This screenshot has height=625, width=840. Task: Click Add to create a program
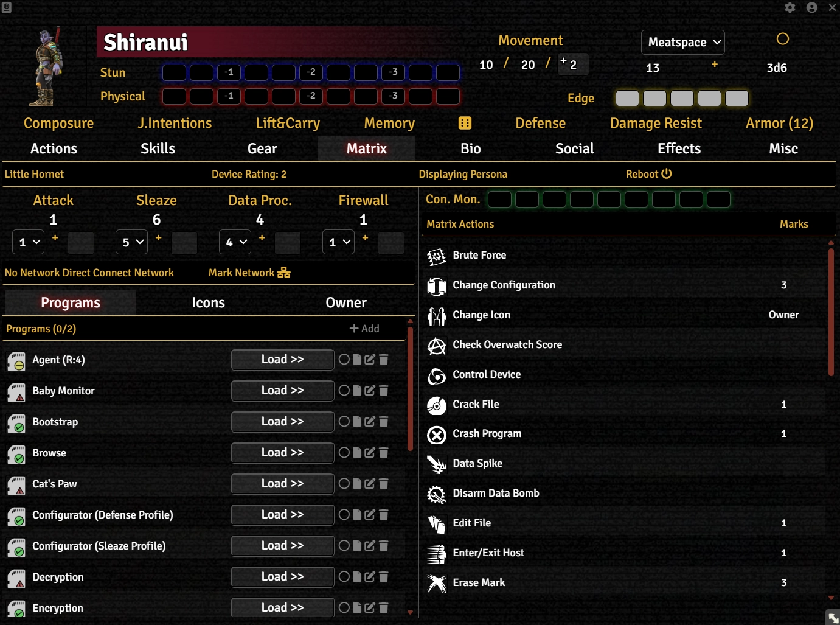(x=364, y=329)
